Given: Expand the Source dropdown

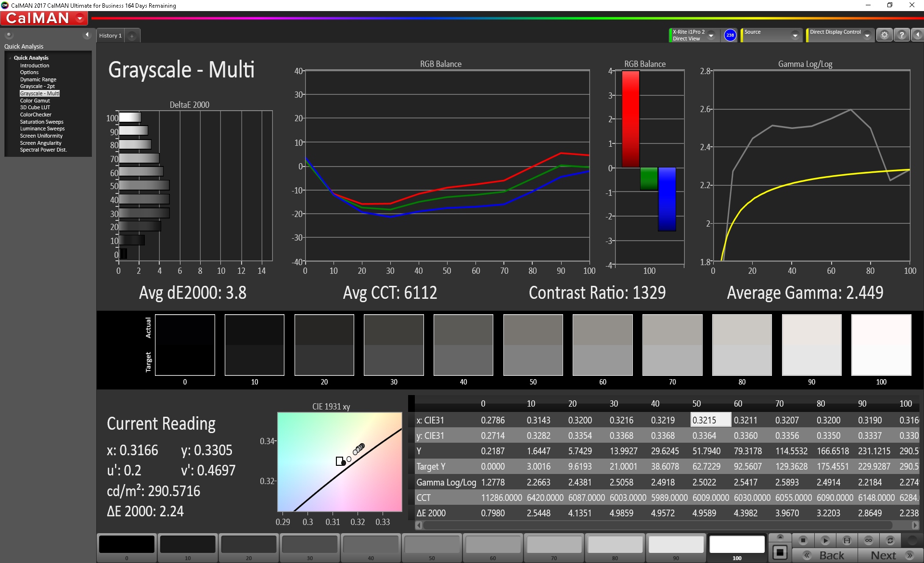Looking at the screenshot, I should pos(795,35).
